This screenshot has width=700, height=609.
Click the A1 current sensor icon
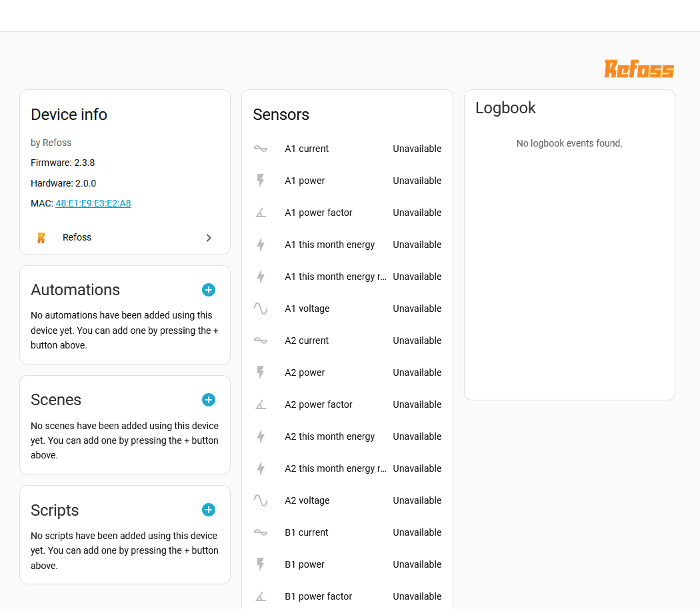[261, 149]
